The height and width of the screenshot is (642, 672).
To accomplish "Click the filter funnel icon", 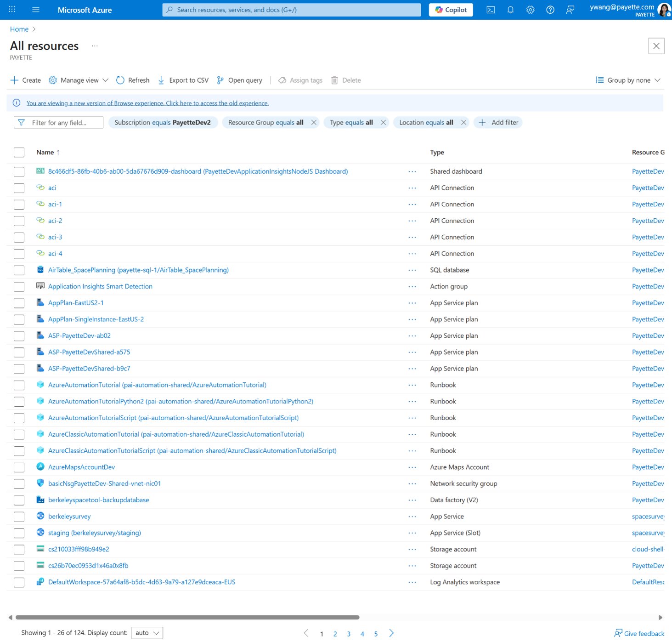I will (x=21, y=122).
